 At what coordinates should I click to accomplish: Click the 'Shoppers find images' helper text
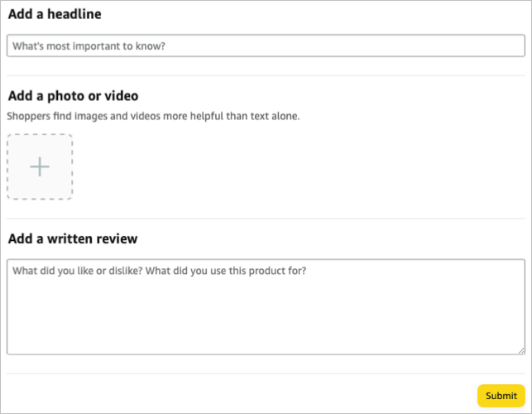[x=153, y=116]
